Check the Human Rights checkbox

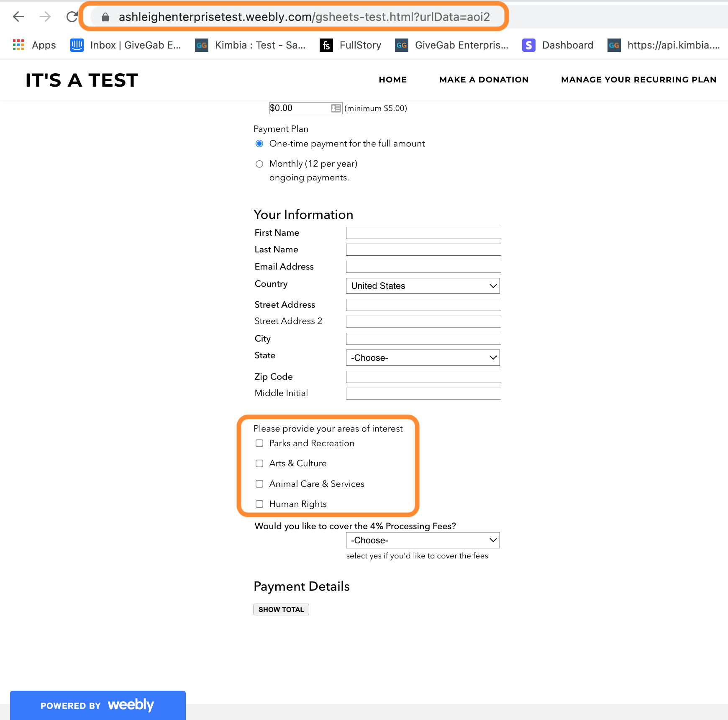[259, 504]
